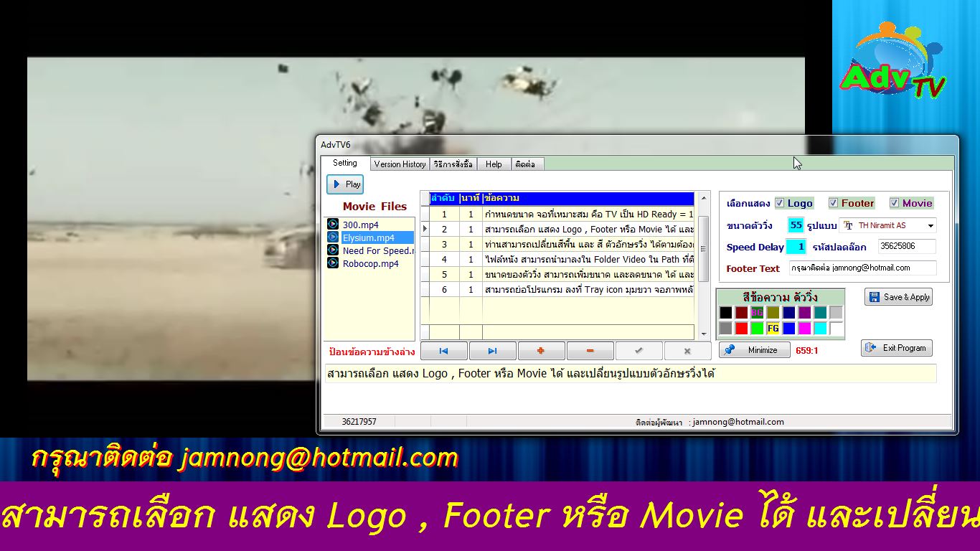The image size is (980, 551).
Task: Click the Exit Program button
Action: point(897,348)
